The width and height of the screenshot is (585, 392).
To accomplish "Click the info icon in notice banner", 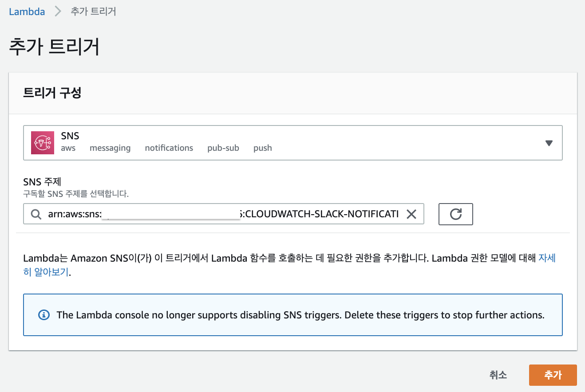I will [43, 315].
